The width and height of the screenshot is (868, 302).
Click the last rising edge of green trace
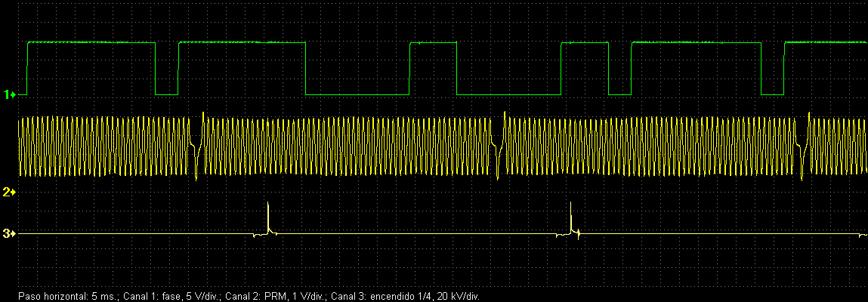coord(784,68)
